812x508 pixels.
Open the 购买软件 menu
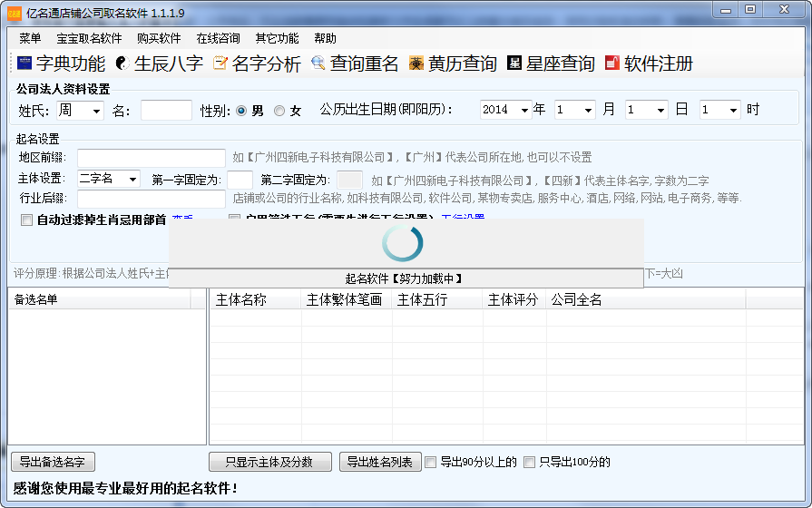159,38
